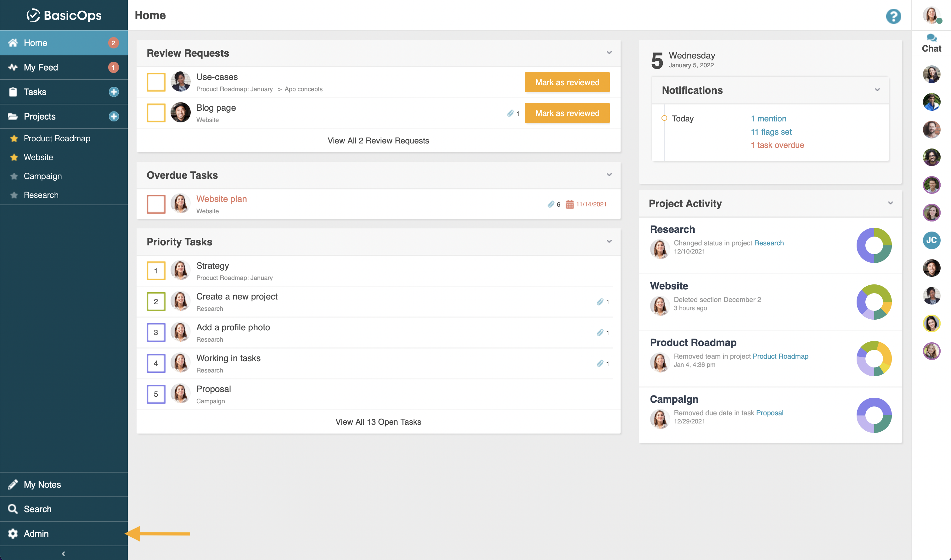951x560 pixels.
Task: Check the overdue Website plan checkbox
Action: 156,204
